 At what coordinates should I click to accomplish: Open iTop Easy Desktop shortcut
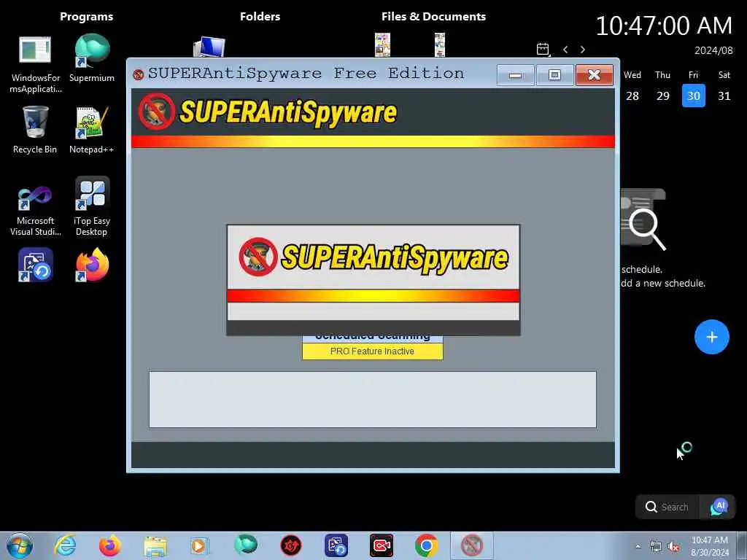pos(92,206)
